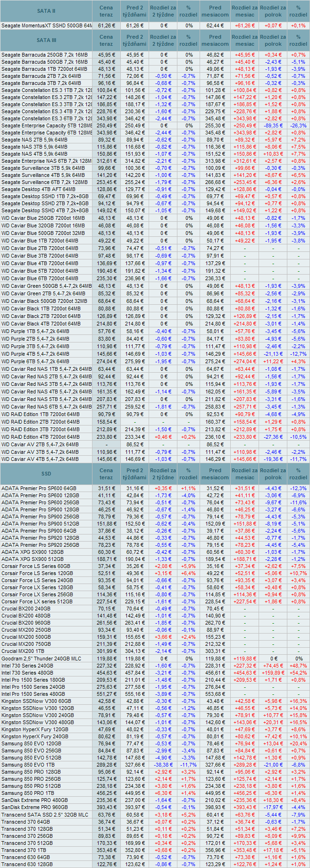Select the -11,7% value in WD Caviar AV 4TB row
This screenshot has height=868, width=310.
298,459
